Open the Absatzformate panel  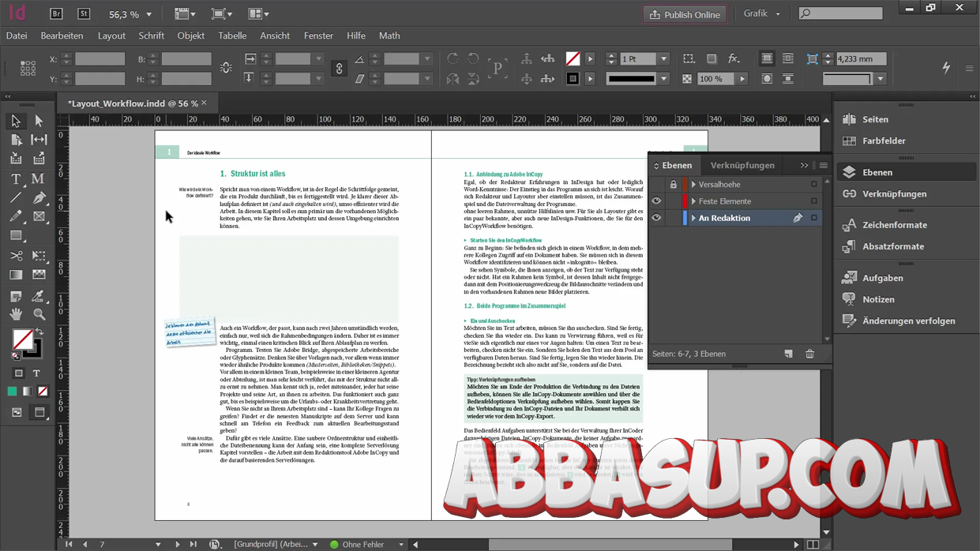click(892, 246)
